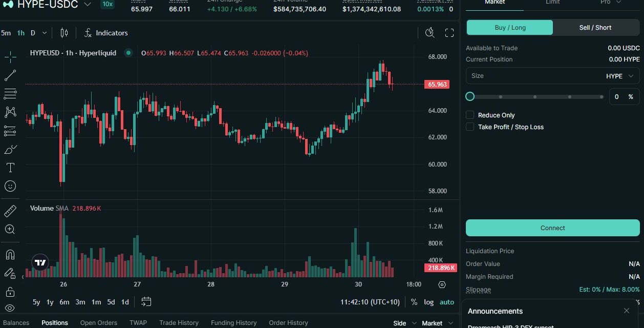This screenshot has height=328, width=644.
Task: Click the size percentage input box
Action: 624,96
